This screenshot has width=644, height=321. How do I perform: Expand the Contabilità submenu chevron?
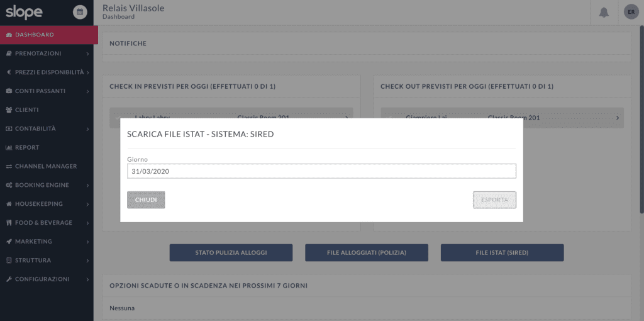[88, 129]
